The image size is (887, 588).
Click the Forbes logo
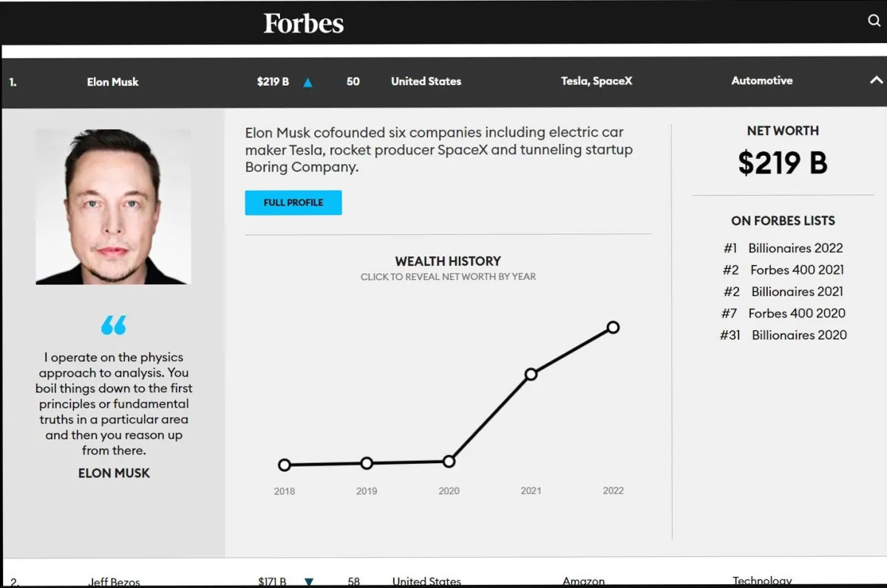coord(304,24)
